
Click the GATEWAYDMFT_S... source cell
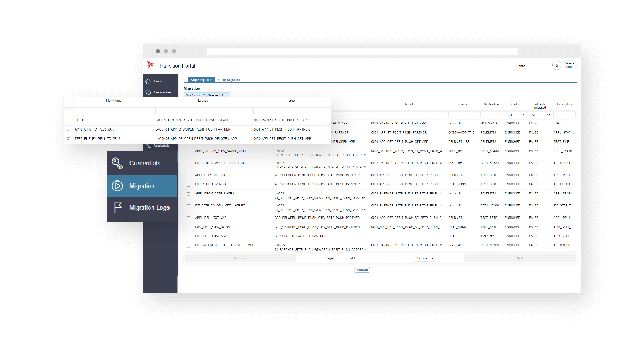click(463, 133)
